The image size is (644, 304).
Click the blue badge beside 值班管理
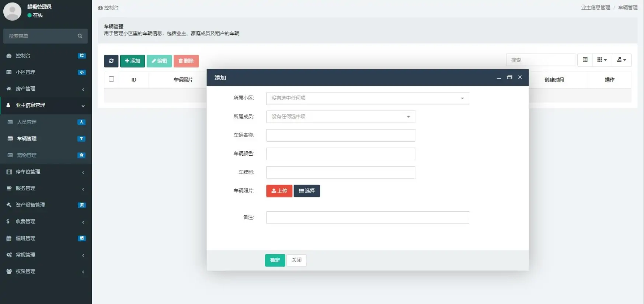pos(82,238)
